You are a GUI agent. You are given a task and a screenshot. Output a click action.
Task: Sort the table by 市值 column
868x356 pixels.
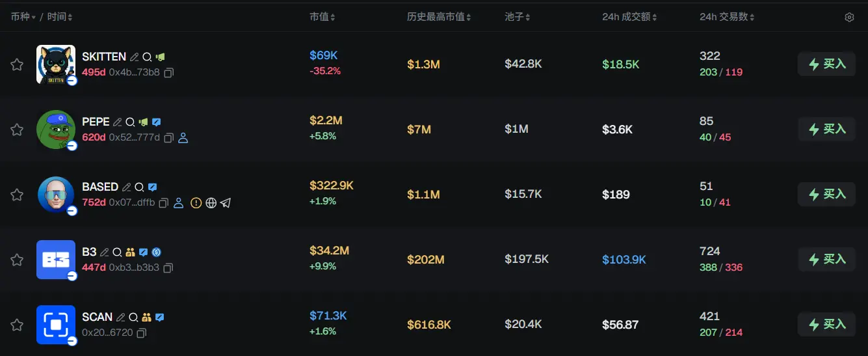point(322,17)
